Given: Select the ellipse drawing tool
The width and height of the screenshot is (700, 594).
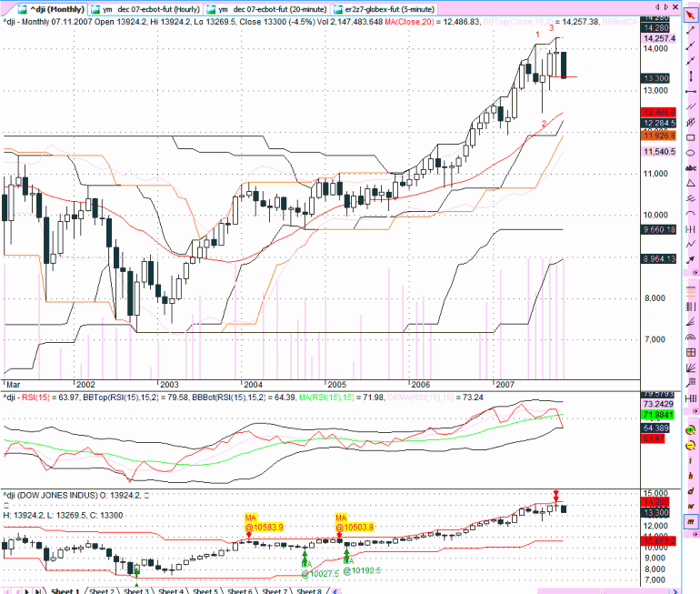Looking at the screenshot, I should (691, 153).
